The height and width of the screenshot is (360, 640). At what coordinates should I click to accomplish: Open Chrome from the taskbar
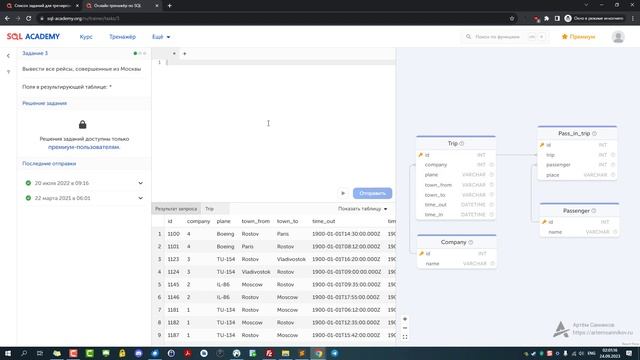(x=318, y=353)
